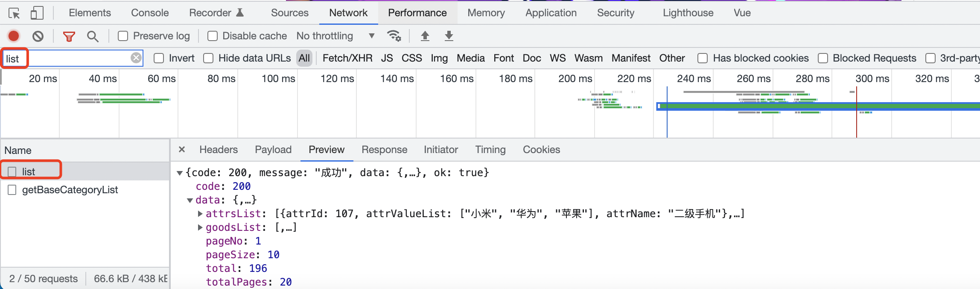The height and width of the screenshot is (289, 980).
Task: Toggle the device toolbar icon
Action: tap(37, 13)
